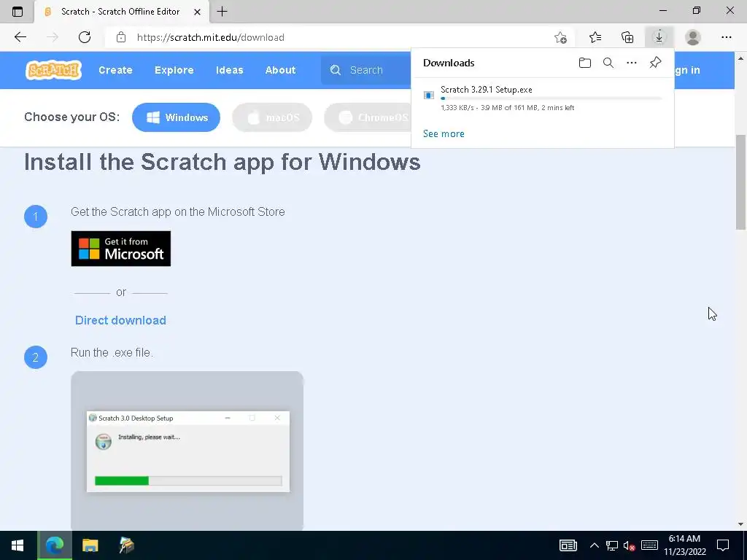
Task: Open the About page
Action: click(x=280, y=70)
